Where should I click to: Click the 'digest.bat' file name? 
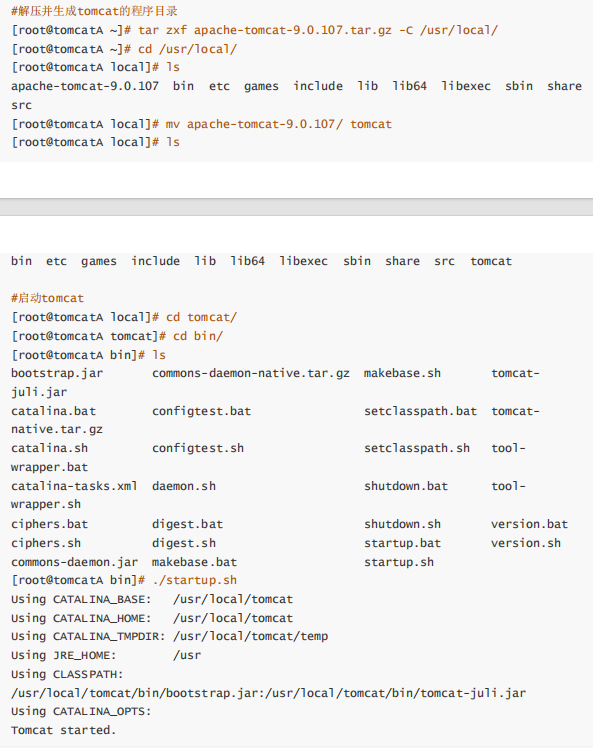(x=187, y=524)
